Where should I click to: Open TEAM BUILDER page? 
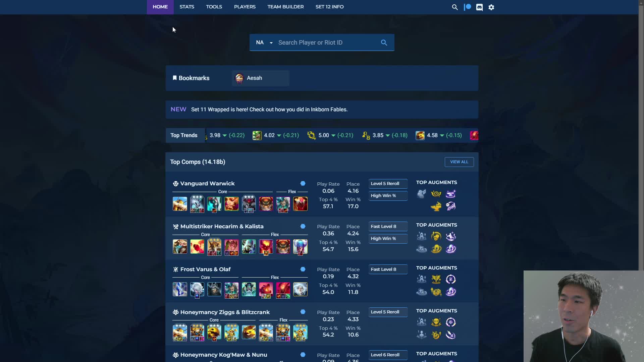pyautogui.click(x=285, y=7)
